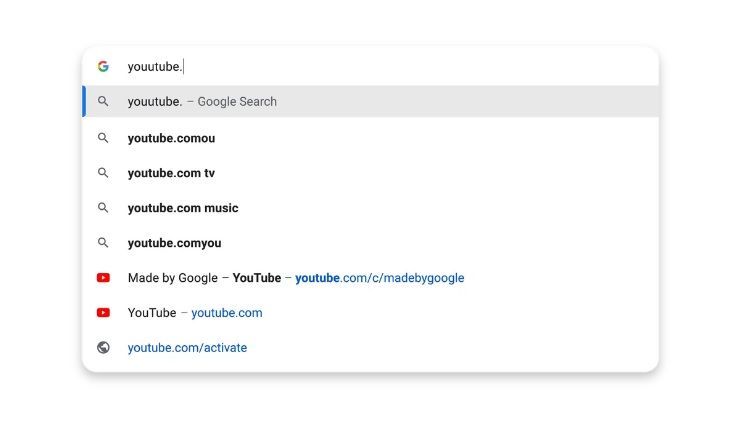
Task: Click the search icon next to 'youtube.comou'
Action: click(103, 138)
